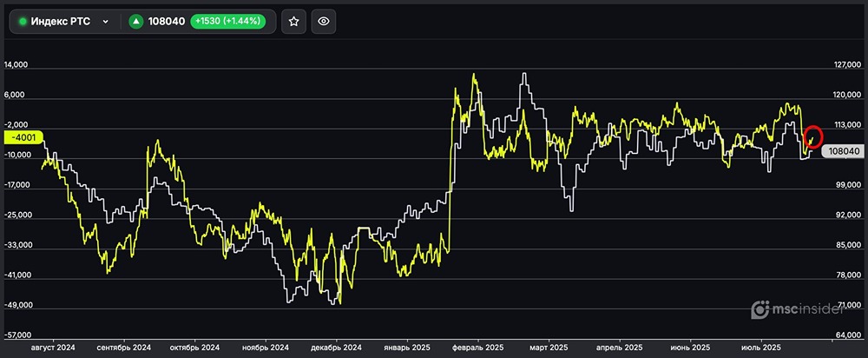Image resolution: width=868 pixels, height=358 pixels.
Task: Open the msc insider watermark logo
Action: pos(806,308)
